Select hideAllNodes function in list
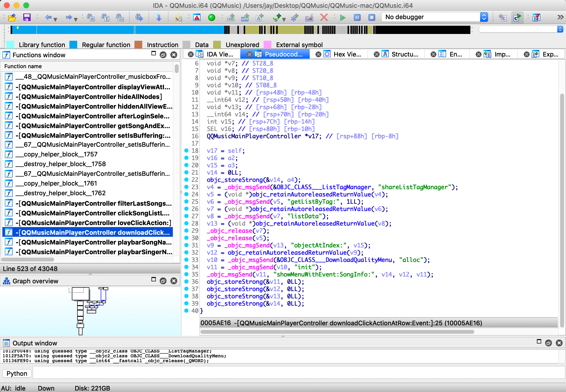This screenshot has height=392, width=566. click(x=88, y=97)
